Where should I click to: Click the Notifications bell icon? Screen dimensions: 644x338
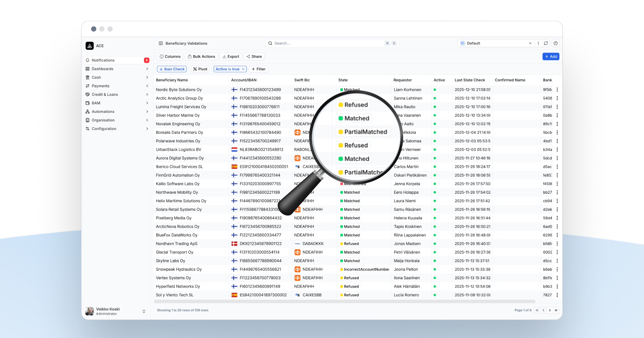point(88,60)
